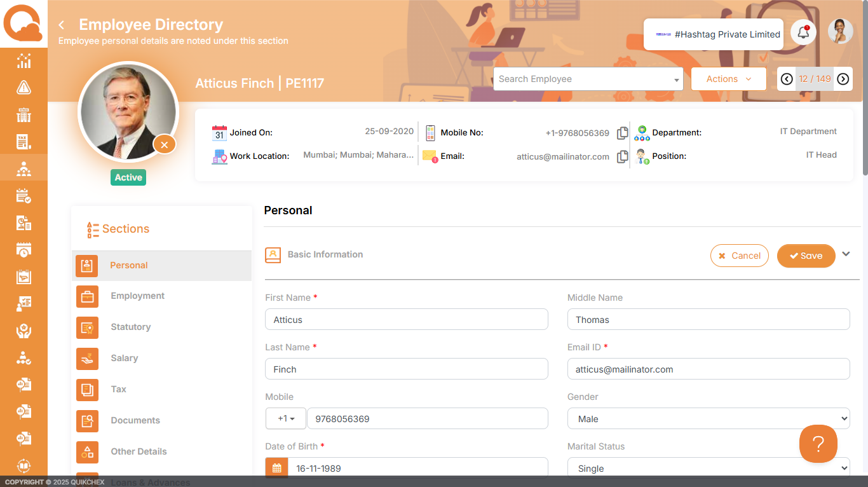Click the IT Department value text
Screen dimensions: 868x487
pos(808,132)
